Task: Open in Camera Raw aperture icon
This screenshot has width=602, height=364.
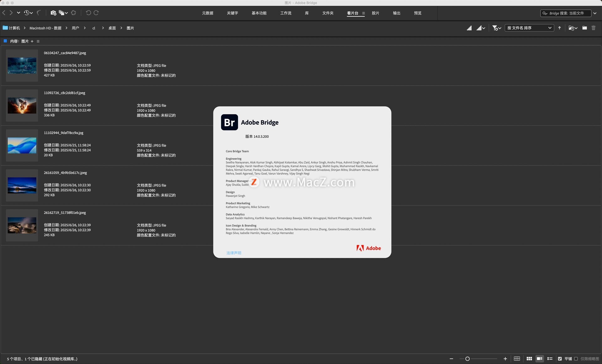Action: coord(73,13)
